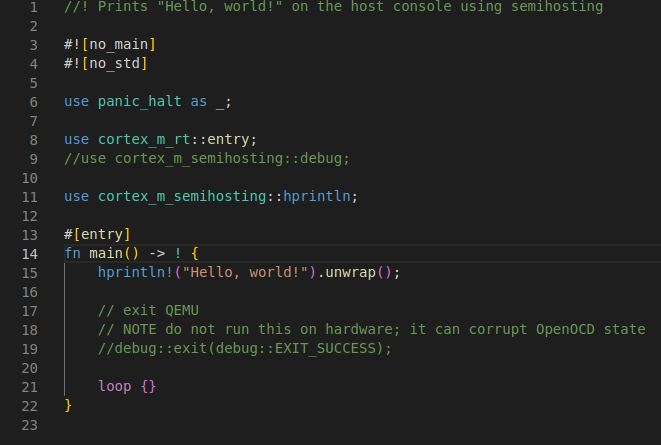Click line number 1 in the gutter
Screen dimensions: 661x445
click(x=34, y=7)
